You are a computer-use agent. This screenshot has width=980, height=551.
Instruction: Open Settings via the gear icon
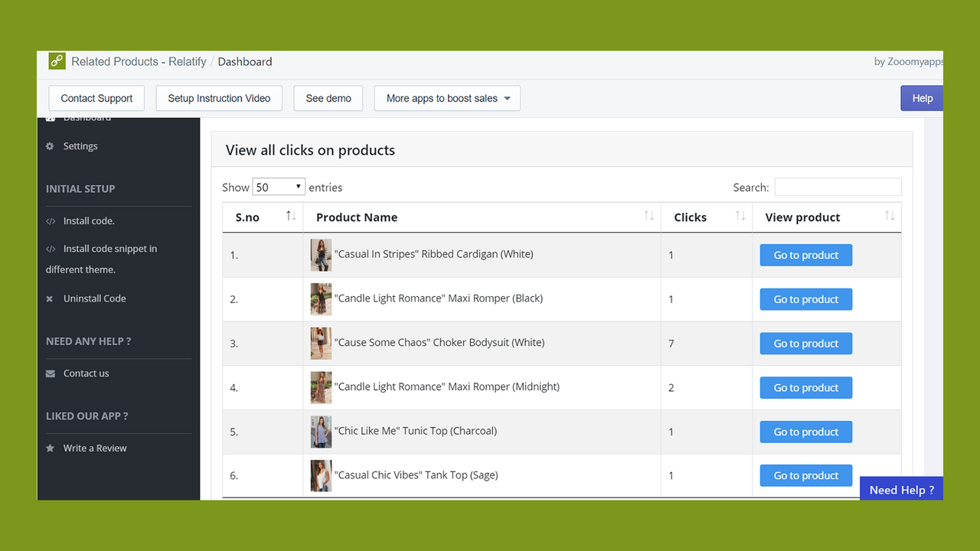[51, 146]
